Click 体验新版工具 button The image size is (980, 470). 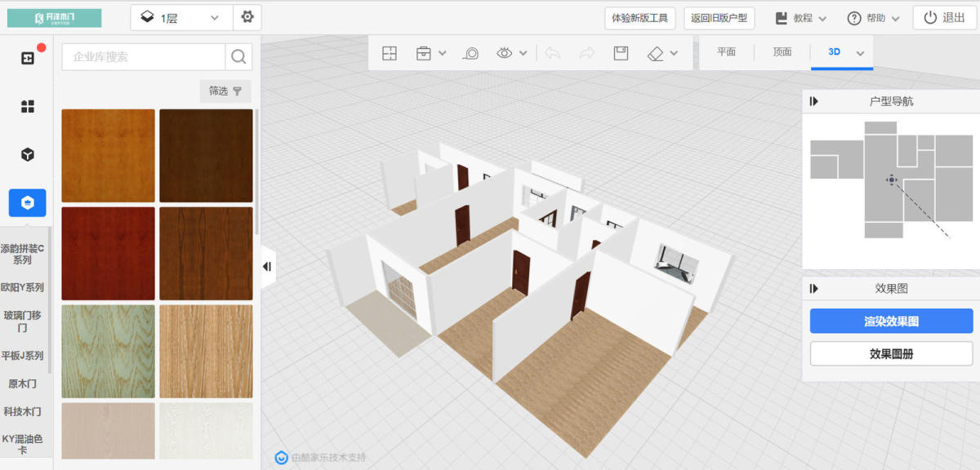coord(639,18)
